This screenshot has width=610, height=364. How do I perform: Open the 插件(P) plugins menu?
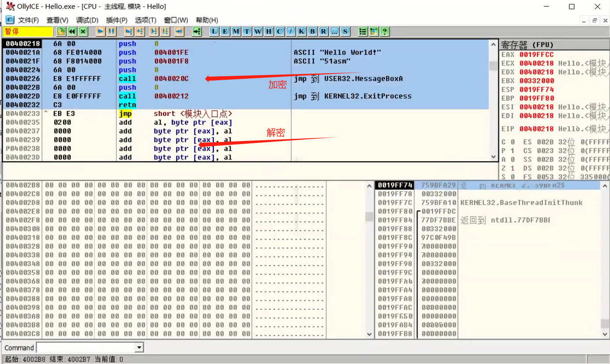[x=117, y=20]
